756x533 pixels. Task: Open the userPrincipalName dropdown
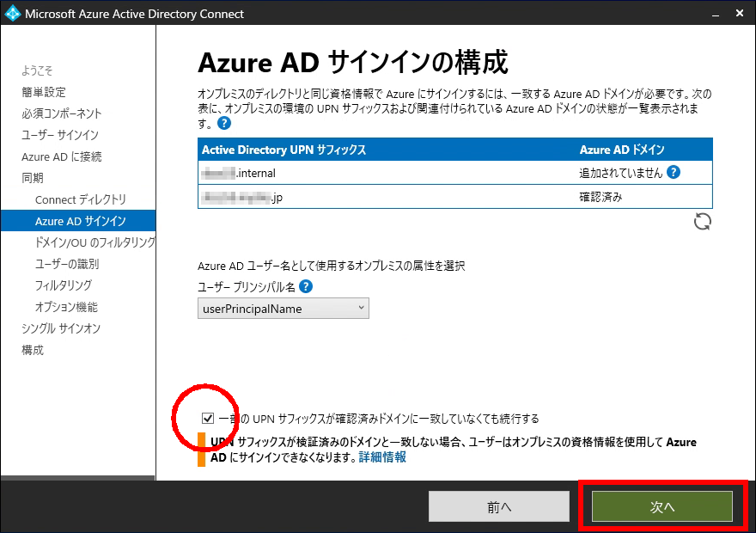pyautogui.click(x=283, y=309)
